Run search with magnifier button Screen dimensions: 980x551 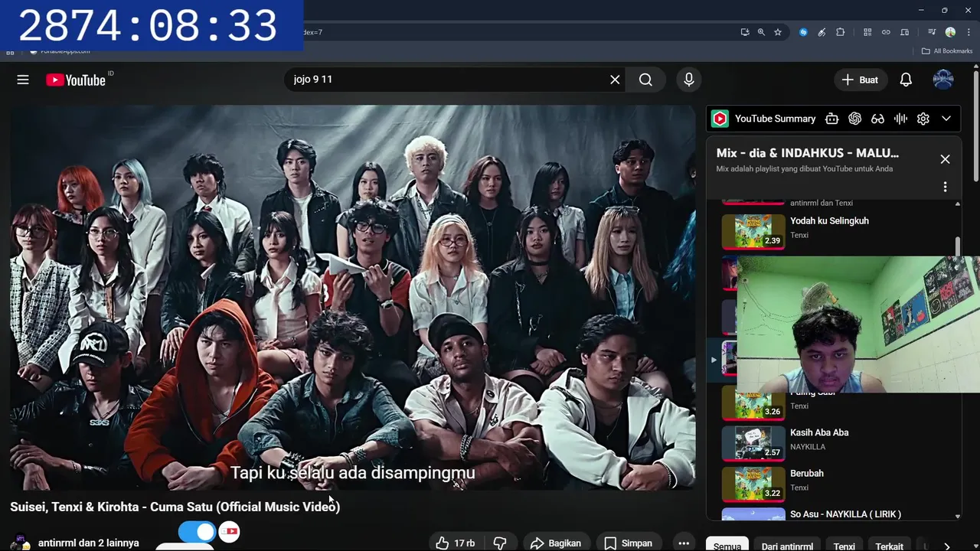coord(645,80)
